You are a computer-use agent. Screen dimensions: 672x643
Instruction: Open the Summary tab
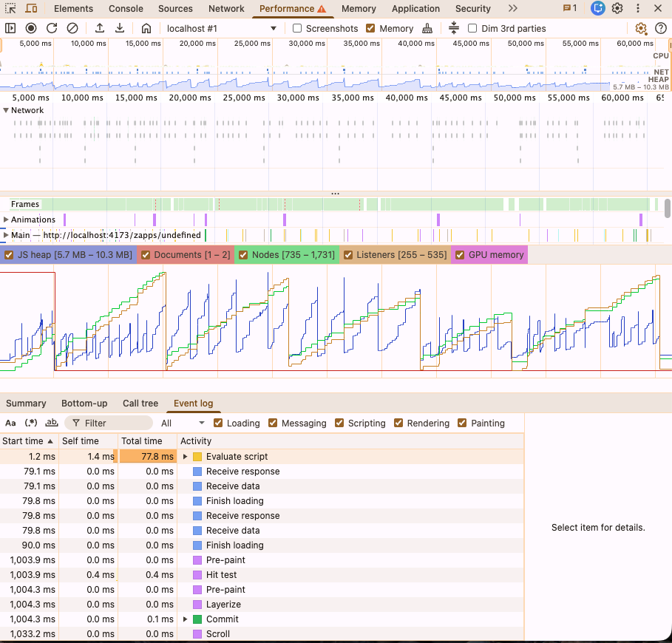pyautogui.click(x=26, y=403)
